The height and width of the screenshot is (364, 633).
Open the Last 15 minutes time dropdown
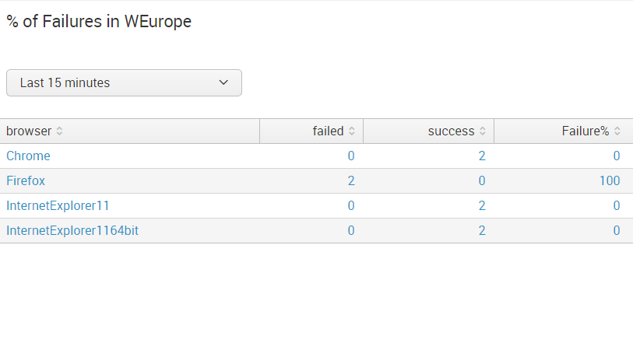124,82
